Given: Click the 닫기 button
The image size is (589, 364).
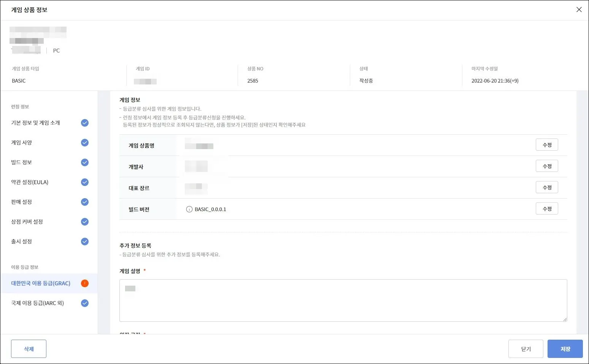Looking at the screenshot, I should [526, 349].
